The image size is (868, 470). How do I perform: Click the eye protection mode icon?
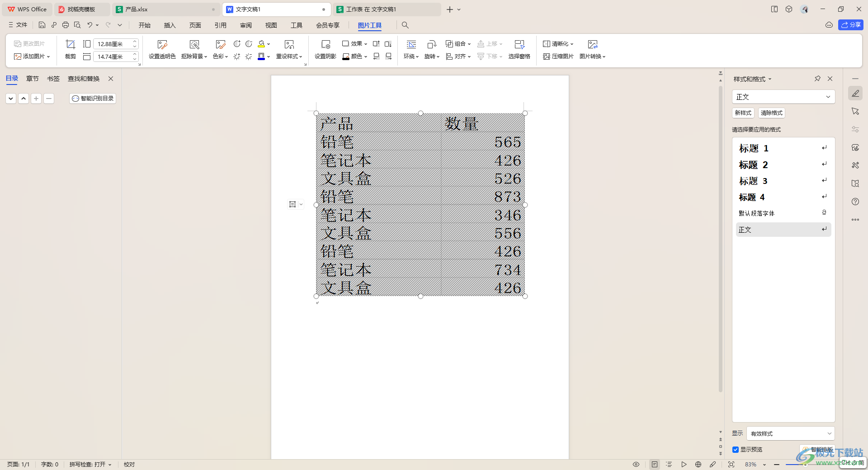pyautogui.click(x=636, y=464)
